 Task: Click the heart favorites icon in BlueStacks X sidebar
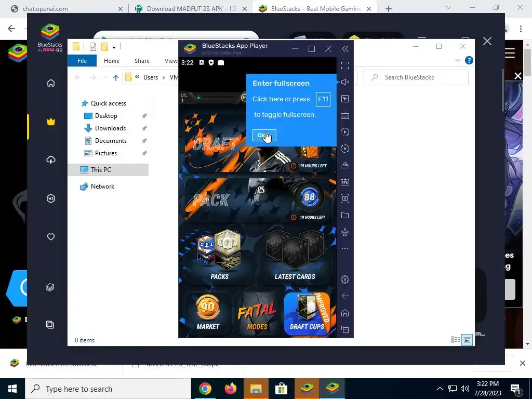(x=51, y=237)
